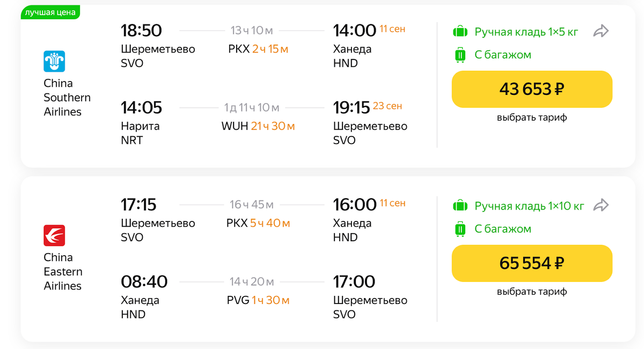Open PKX 2 ч 15 м layover details
Image resolution: width=644 pixels, height=349 pixels.
coord(258,49)
